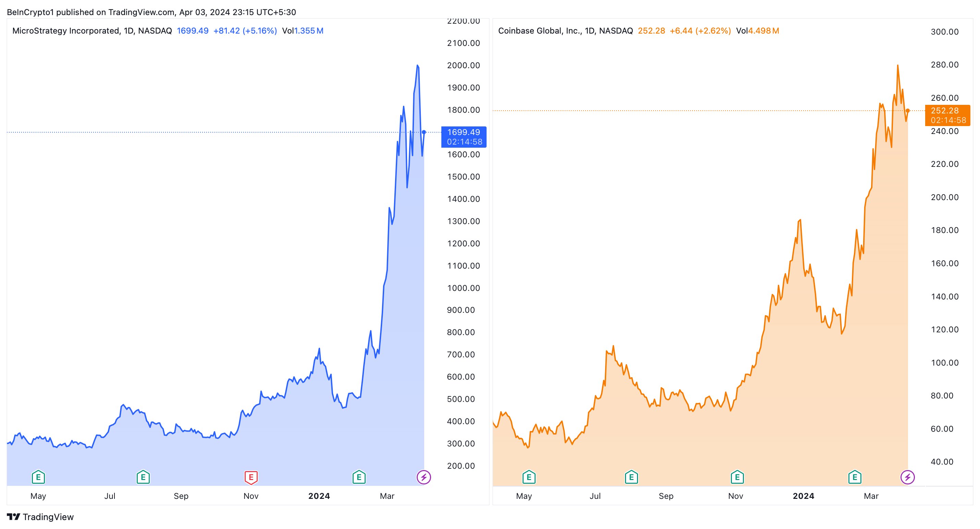Click the TradingView logo
Image resolution: width=980 pixels, height=529 pixels.
[x=40, y=517]
